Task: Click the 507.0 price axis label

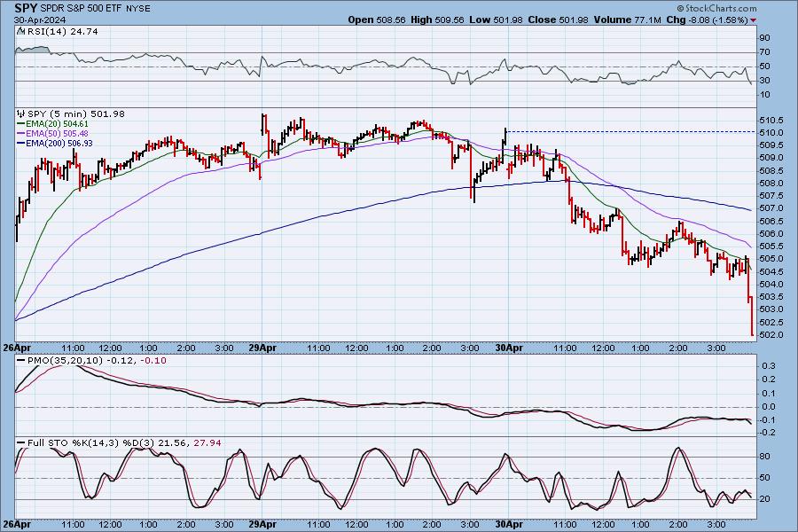Action: point(771,208)
